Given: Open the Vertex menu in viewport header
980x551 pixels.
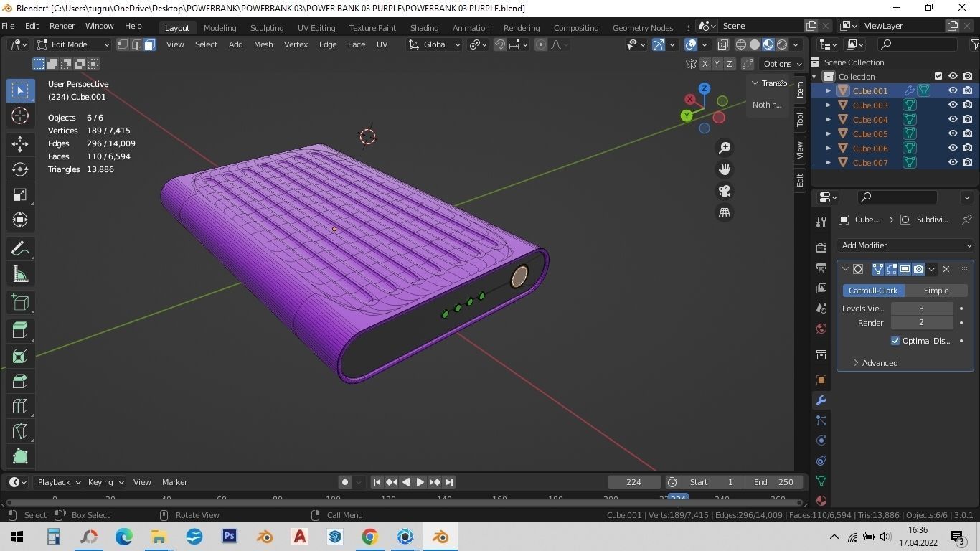Looking at the screenshot, I should coord(296,44).
